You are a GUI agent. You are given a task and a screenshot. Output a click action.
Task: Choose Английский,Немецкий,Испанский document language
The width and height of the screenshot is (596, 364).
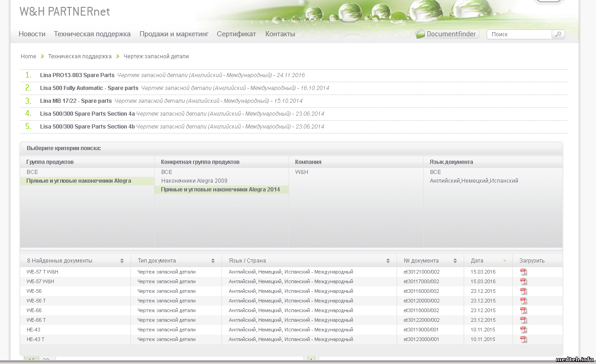474,181
